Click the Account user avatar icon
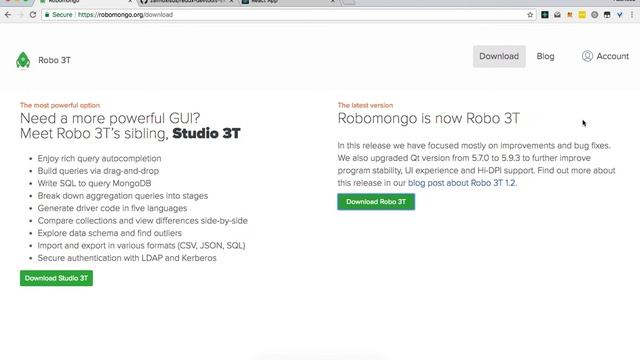The image size is (640, 360). (587, 56)
